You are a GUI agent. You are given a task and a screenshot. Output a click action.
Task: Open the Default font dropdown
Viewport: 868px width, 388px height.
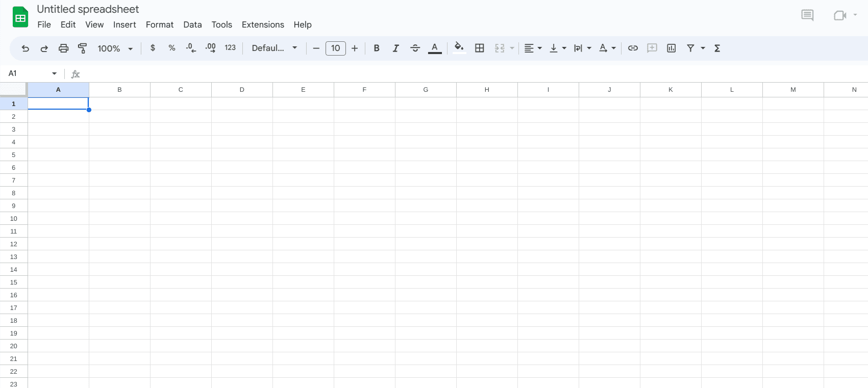point(274,48)
